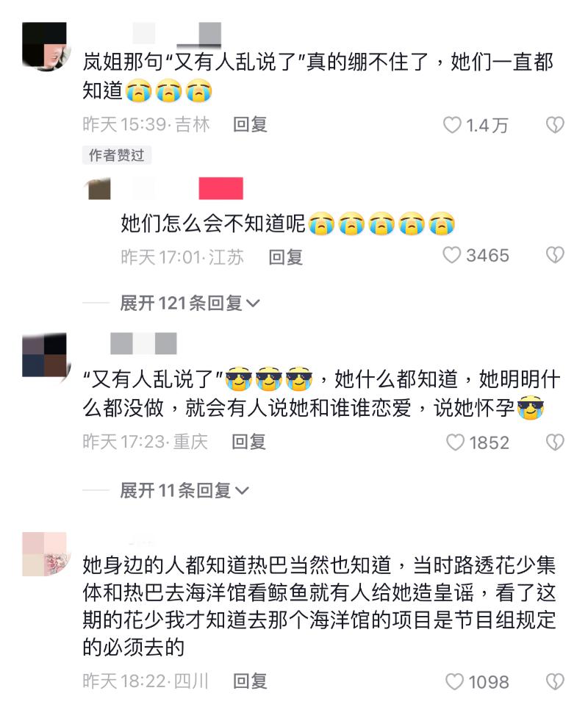Tap broken-heart dislike on 江苏 reply
Screen dimensions: 588x710
[x=555, y=255]
